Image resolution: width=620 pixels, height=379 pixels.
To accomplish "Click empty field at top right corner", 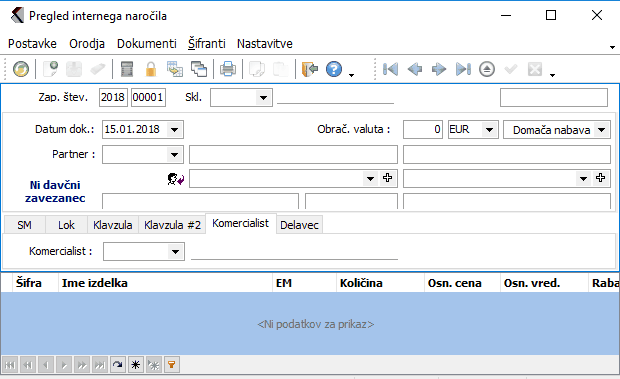I will click(x=554, y=98).
